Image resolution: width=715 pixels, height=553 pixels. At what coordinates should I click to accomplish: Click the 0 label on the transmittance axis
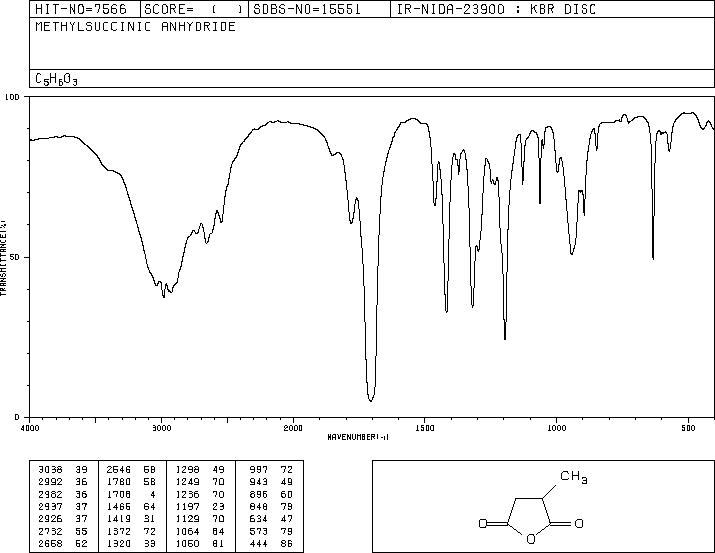pyautogui.click(x=17, y=417)
